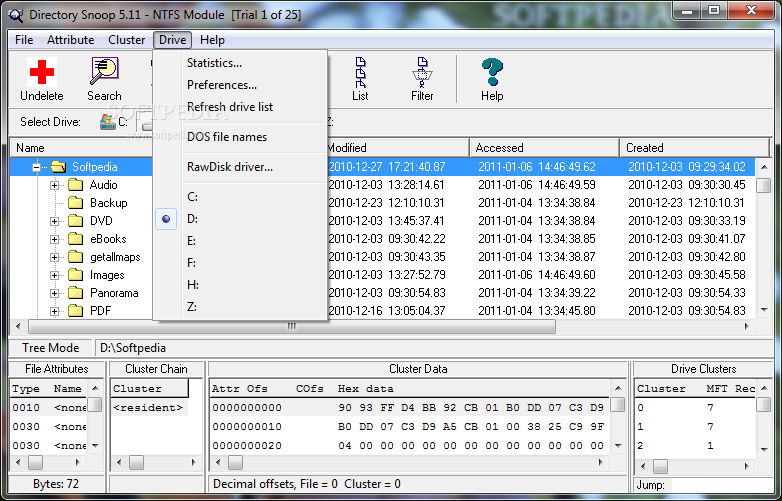Image resolution: width=782 pixels, height=501 pixels.
Task: Choose drive C: from Drive menu
Action: coord(240,197)
